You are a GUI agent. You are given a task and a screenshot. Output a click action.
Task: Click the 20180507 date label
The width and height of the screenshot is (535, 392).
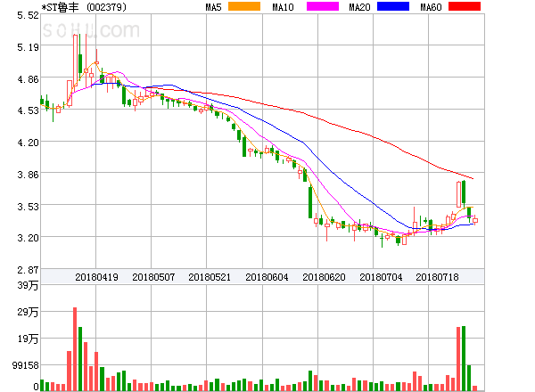[153, 277]
